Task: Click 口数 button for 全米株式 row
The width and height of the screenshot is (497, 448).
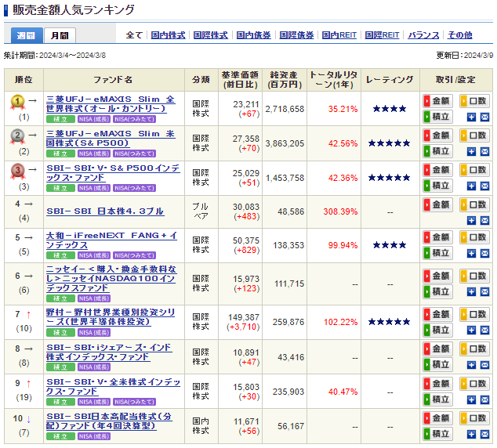Action: 474,384
